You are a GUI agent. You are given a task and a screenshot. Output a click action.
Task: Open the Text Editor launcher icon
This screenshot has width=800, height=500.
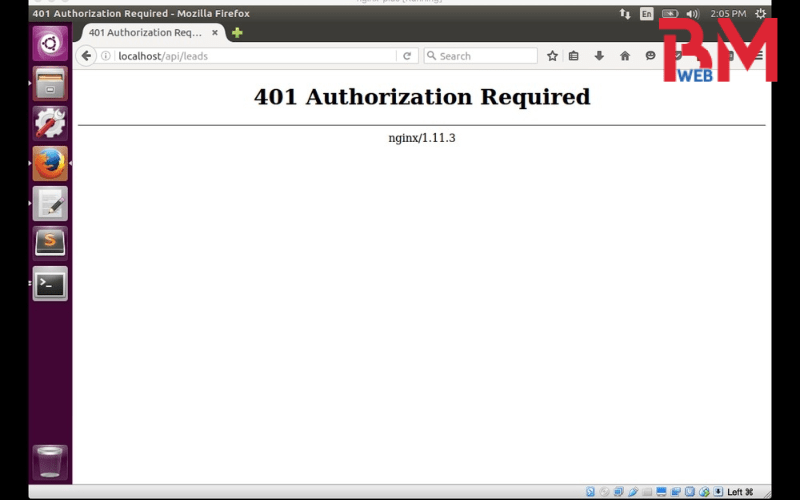point(50,204)
